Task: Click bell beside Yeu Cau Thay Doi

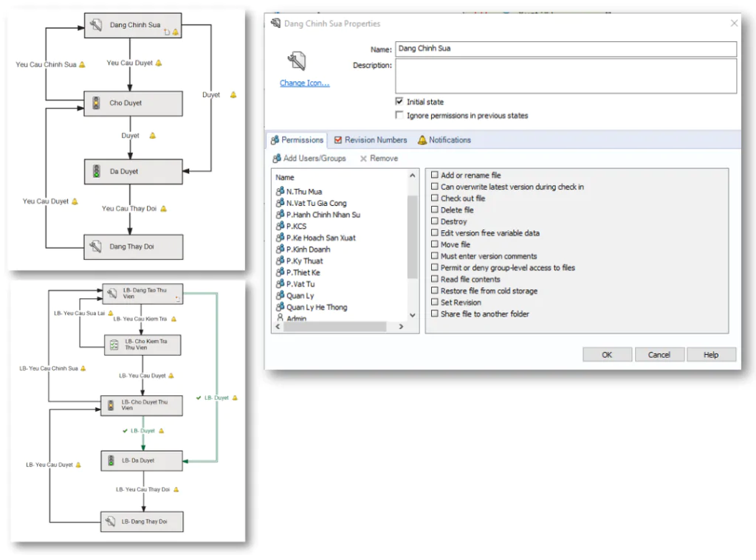Action: 163,209
